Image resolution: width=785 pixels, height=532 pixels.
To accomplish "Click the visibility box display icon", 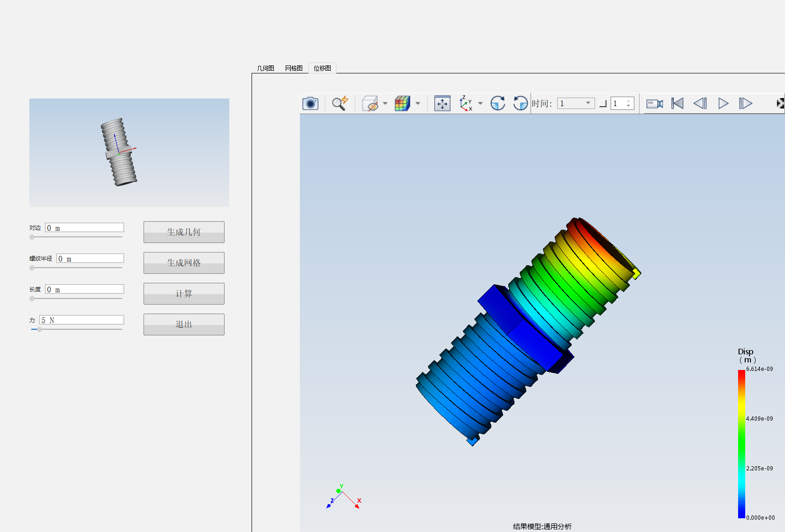I will coord(370,103).
